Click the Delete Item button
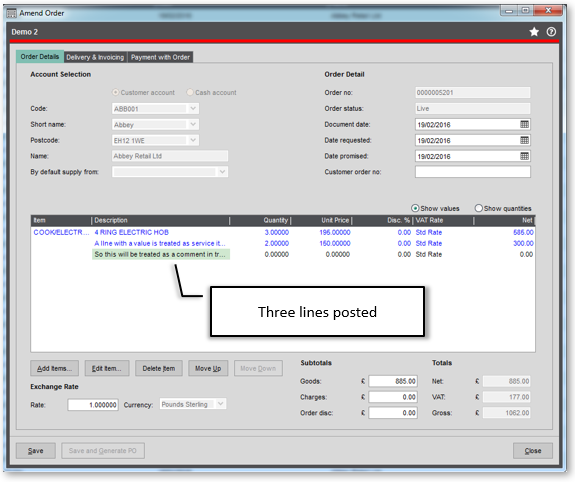Viewport: 575px width, 482px height. coord(159,368)
